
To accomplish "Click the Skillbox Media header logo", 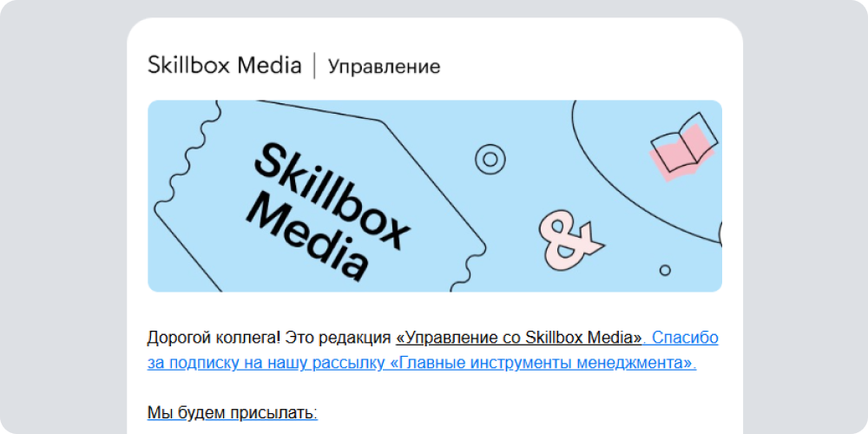I will pyautogui.click(x=224, y=65).
